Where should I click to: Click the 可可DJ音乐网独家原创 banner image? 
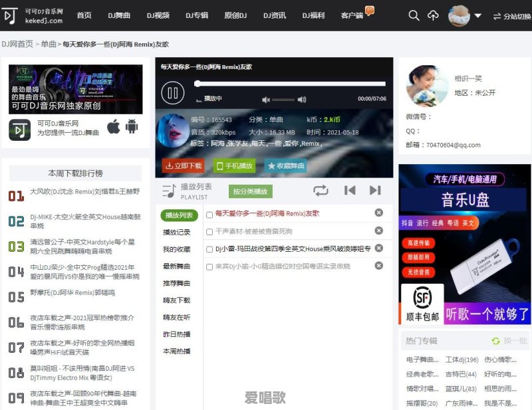(x=76, y=89)
